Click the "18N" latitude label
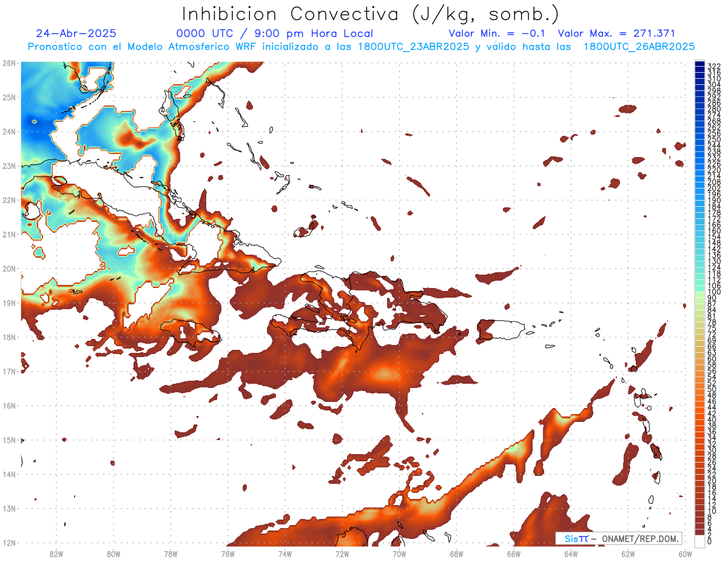The height and width of the screenshot is (562, 728). coord(9,337)
